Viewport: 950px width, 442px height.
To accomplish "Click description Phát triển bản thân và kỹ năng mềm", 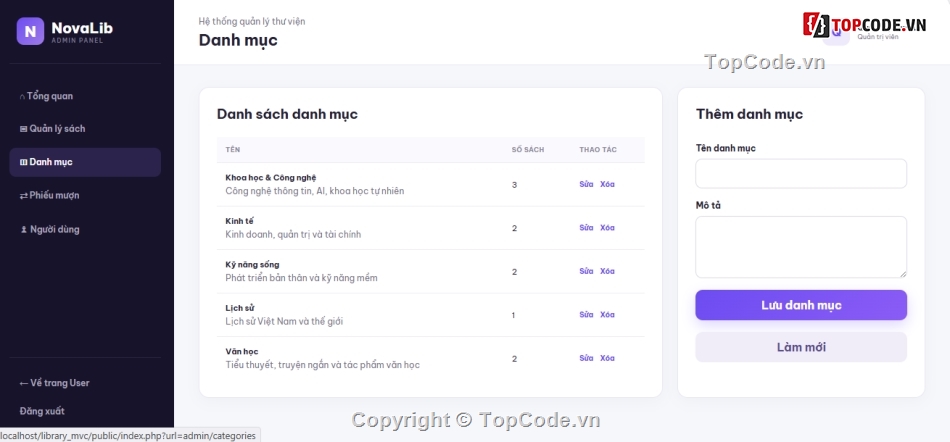I will click(301, 279).
